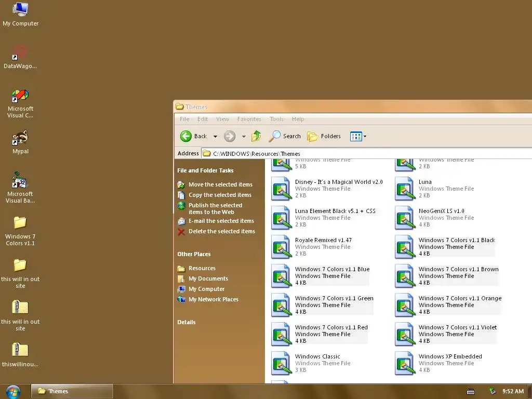Select the 'this will in out site' zip archive

pos(20,316)
